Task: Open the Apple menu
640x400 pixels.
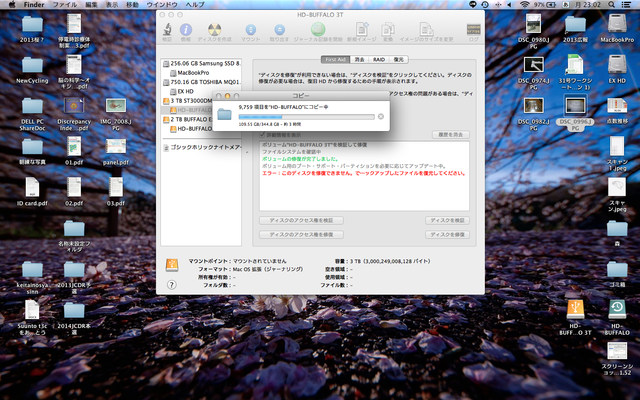Action: 12,4
